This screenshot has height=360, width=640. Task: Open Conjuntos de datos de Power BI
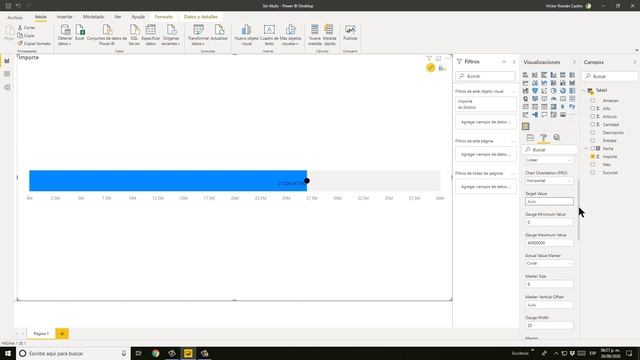click(x=107, y=35)
